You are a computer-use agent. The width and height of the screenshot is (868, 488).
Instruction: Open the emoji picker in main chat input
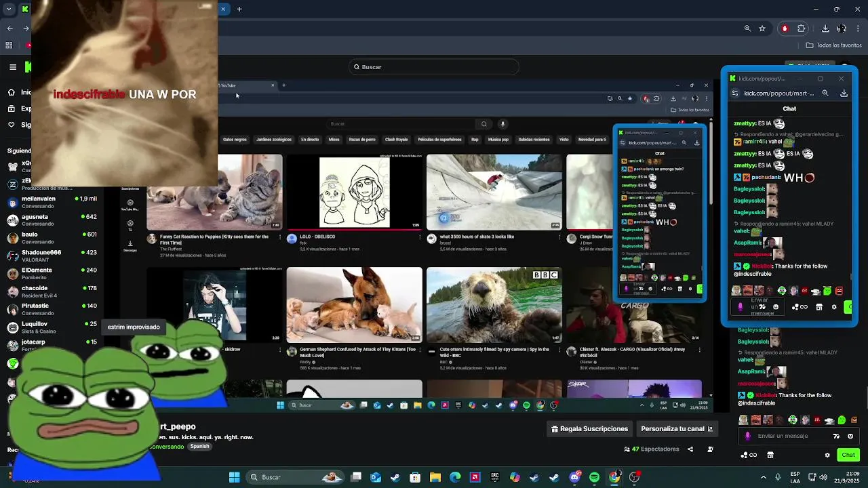coord(850,436)
